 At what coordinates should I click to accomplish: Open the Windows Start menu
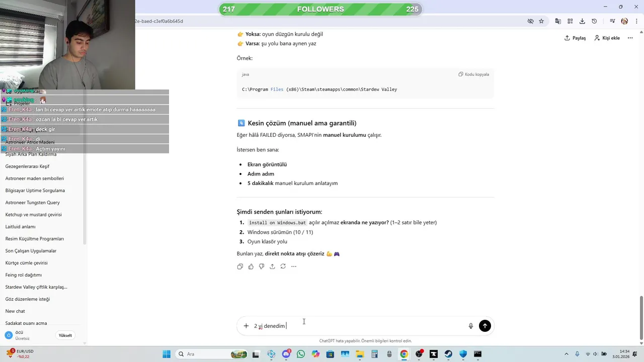click(x=166, y=354)
